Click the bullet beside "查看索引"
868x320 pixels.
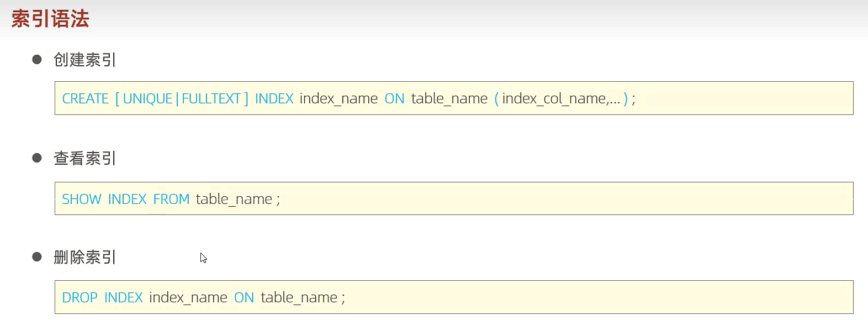[x=37, y=158]
